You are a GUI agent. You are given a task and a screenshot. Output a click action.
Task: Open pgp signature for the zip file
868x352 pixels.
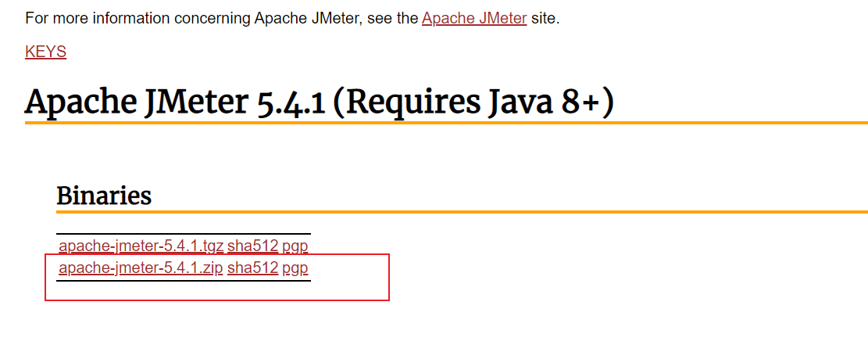tap(295, 268)
